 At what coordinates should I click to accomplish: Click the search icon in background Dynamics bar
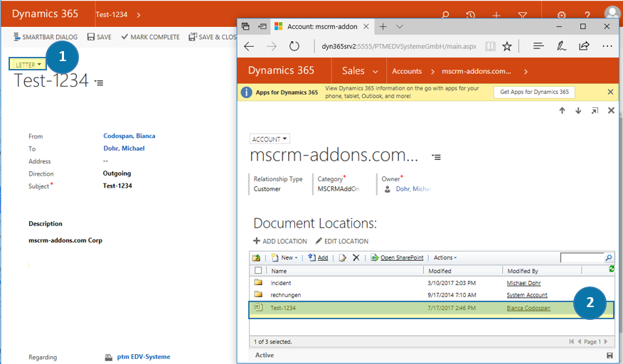[445, 15]
